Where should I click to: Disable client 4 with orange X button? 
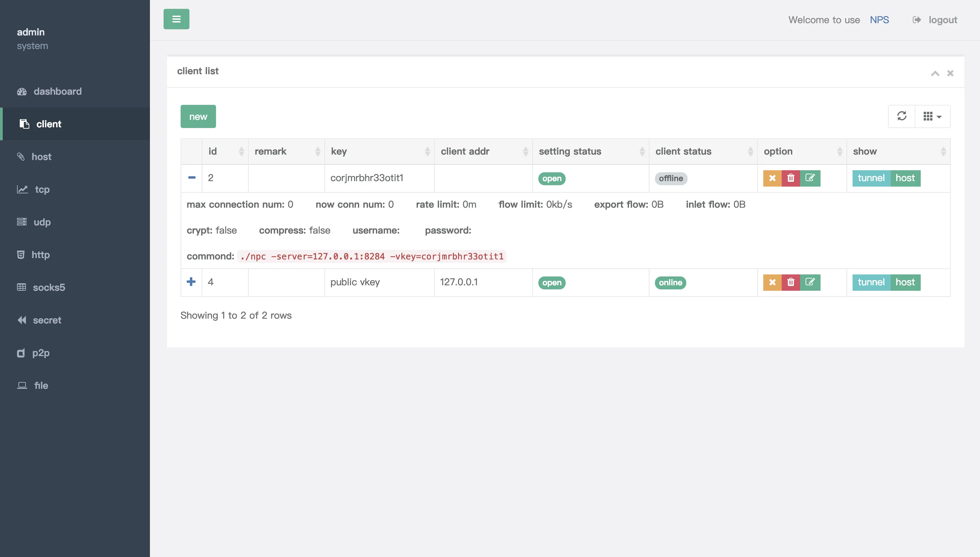[772, 282]
